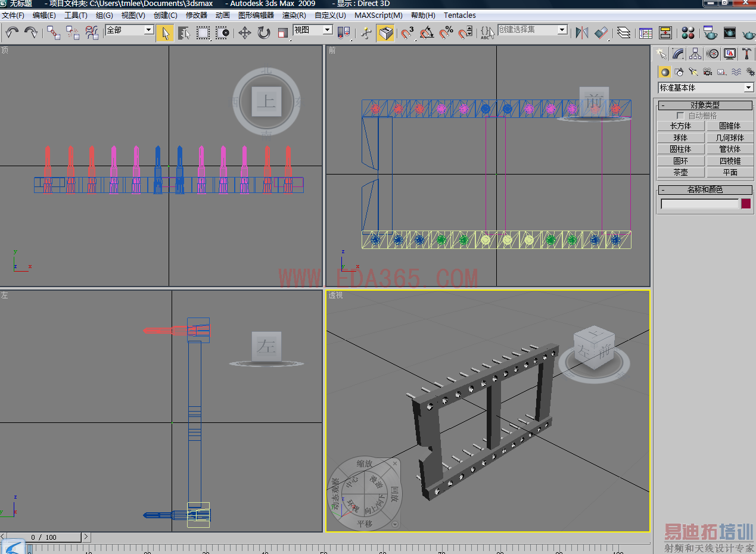Open the Utilities hammer panel
Screen dimensions: 756x554
tap(747, 54)
